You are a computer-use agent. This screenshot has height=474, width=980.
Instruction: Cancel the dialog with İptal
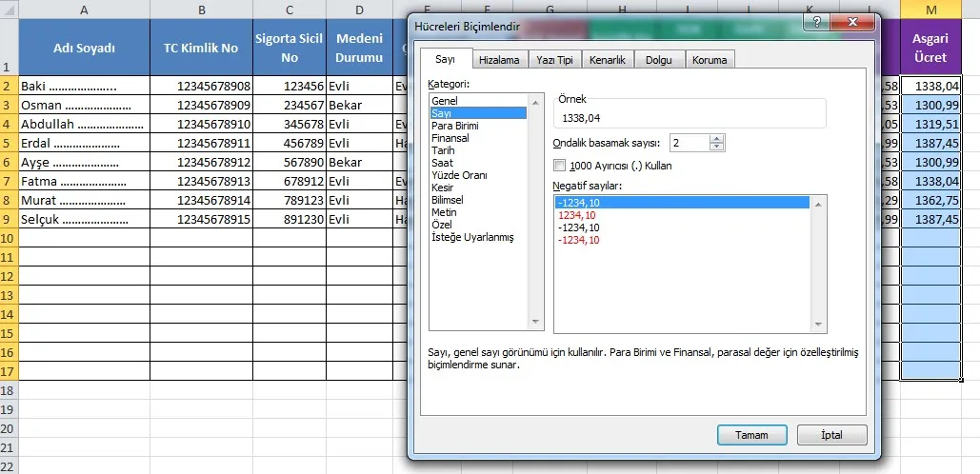tap(831, 435)
